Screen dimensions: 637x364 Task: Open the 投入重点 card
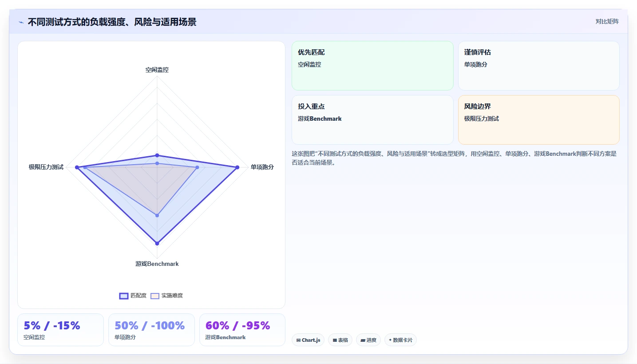click(x=372, y=120)
